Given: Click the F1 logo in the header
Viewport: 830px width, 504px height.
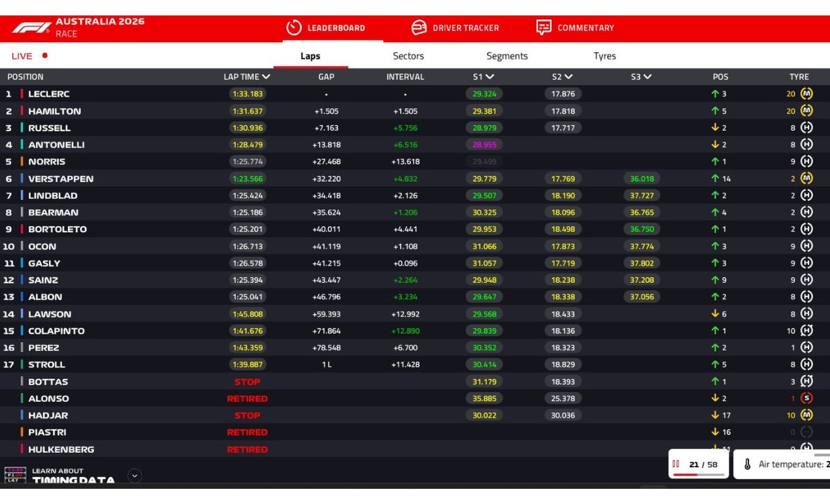Looking at the screenshot, I should tap(31, 28).
